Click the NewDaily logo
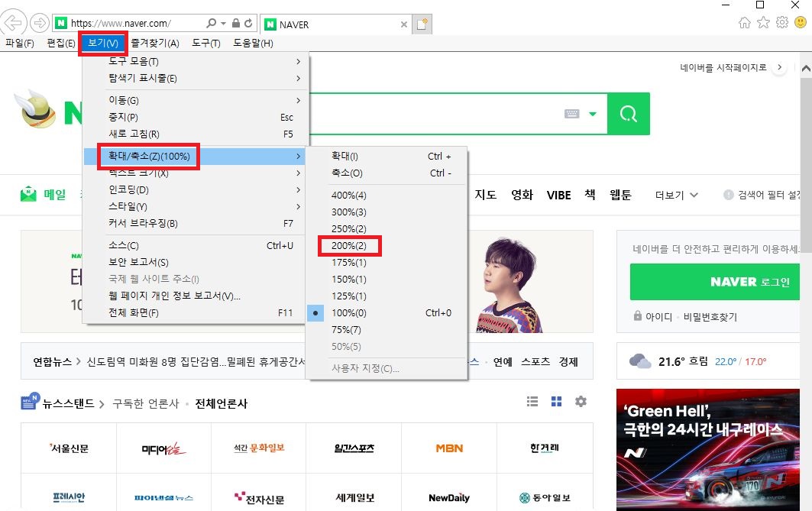The height and width of the screenshot is (511, 812). [449, 497]
